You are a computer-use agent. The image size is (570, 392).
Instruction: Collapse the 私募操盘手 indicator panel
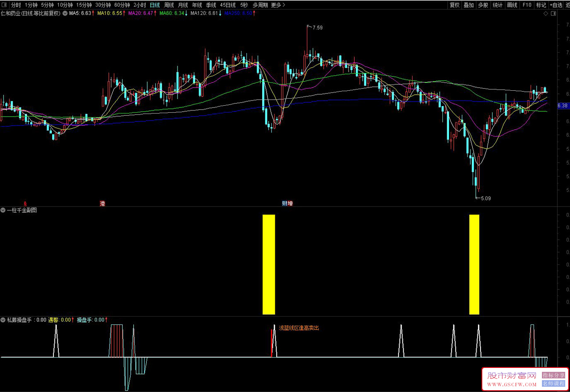tap(3, 320)
